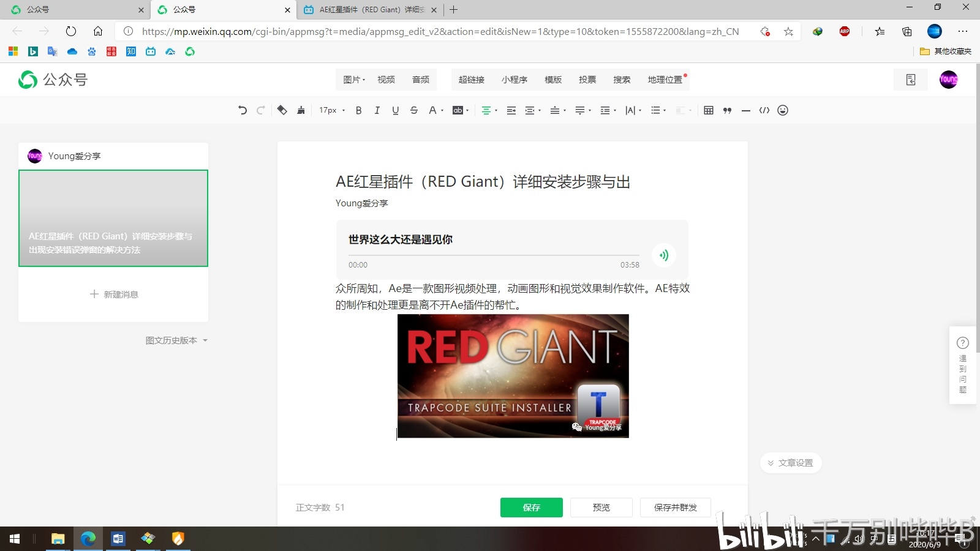Viewport: 980px width, 551px height.
Task: Open the 知 Zhihu bookmark
Action: 131,51
